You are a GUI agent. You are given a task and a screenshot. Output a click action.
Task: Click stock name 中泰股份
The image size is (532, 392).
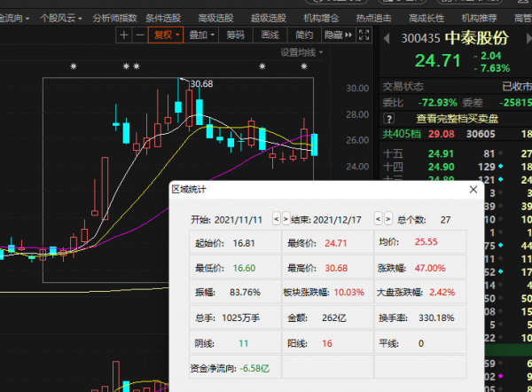[x=477, y=38]
